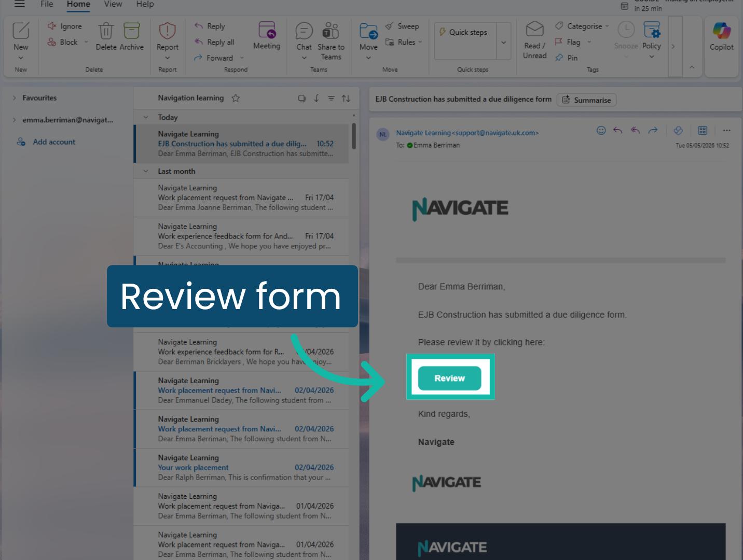Pin the selected message
Screen dimensions: 743x560
tap(566, 58)
